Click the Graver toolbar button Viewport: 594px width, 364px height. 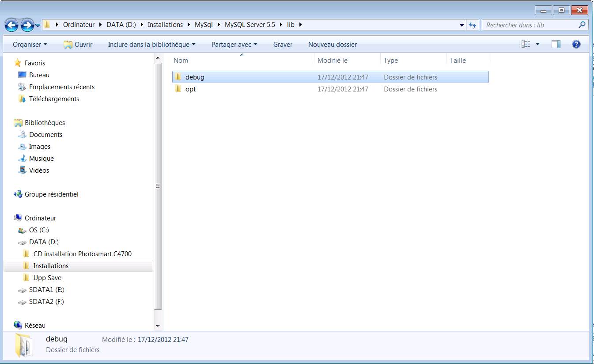tap(283, 45)
